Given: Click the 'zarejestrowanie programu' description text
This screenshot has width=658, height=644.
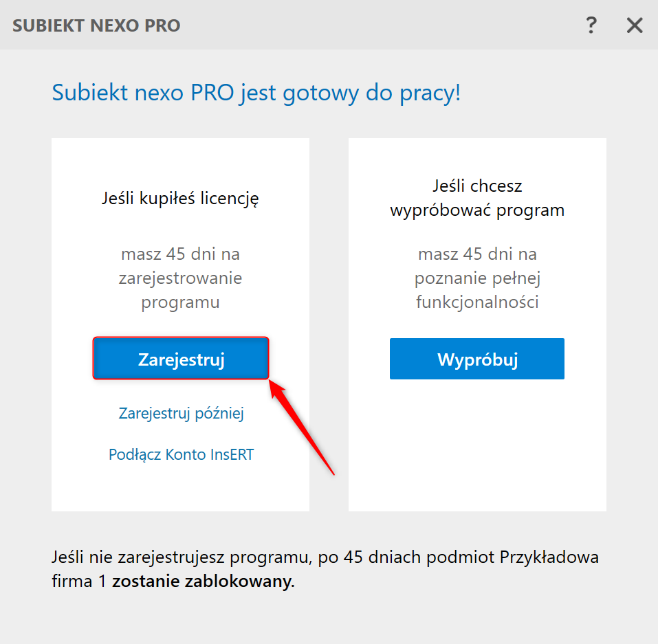Looking at the screenshot, I should tap(180, 278).
